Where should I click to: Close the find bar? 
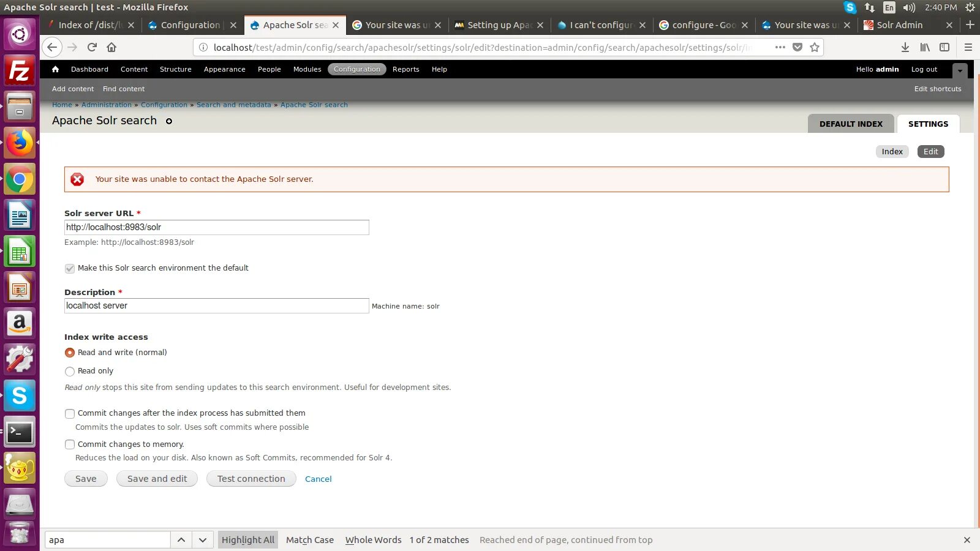(x=967, y=540)
